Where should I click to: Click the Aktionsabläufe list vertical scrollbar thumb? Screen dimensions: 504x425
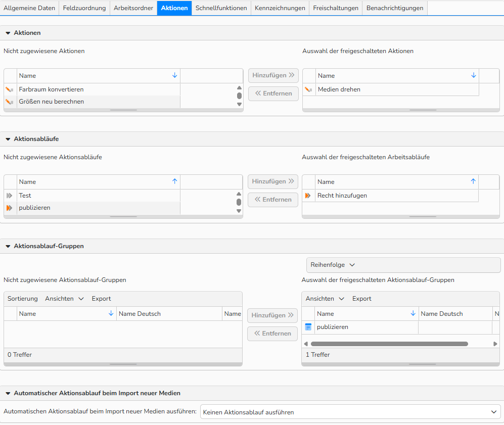(x=239, y=202)
